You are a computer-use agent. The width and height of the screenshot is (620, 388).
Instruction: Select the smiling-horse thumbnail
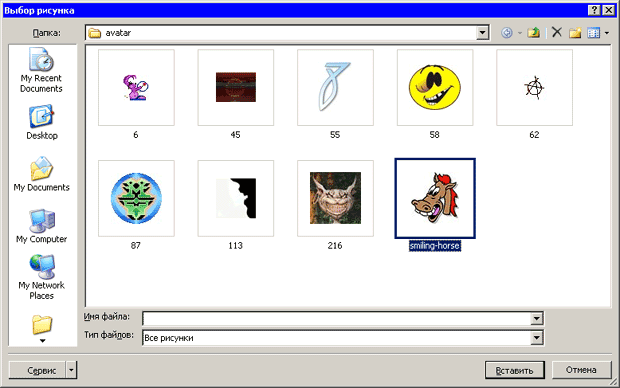click(x=435, y=198)
